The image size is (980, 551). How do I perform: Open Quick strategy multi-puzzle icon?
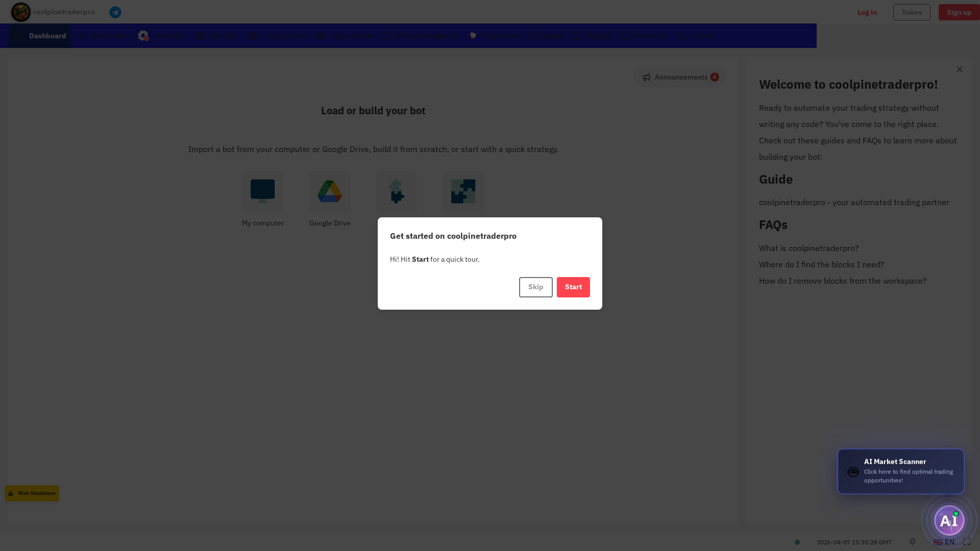pyautogui.click(x=463, y=192)
